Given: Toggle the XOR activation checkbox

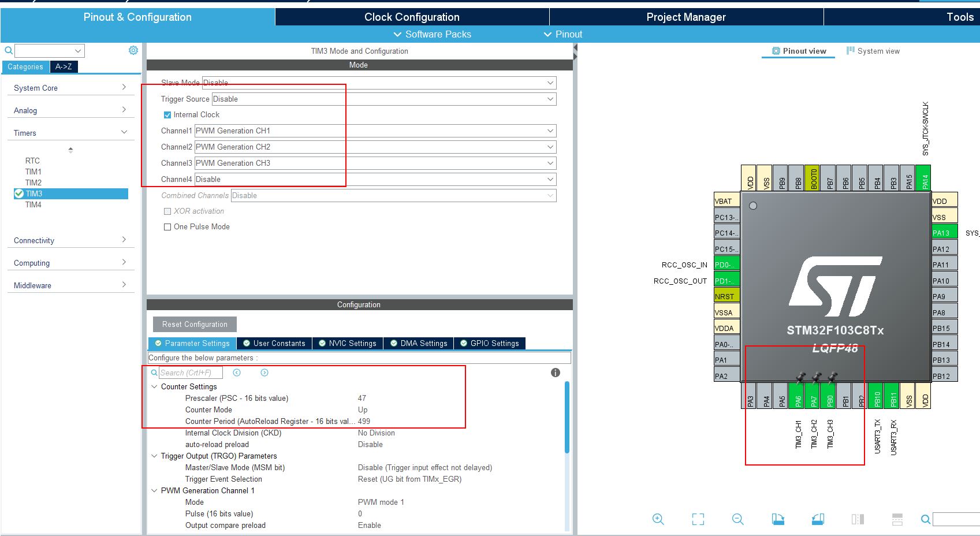Looking at the screenshot, I should [x=167, y=211].
